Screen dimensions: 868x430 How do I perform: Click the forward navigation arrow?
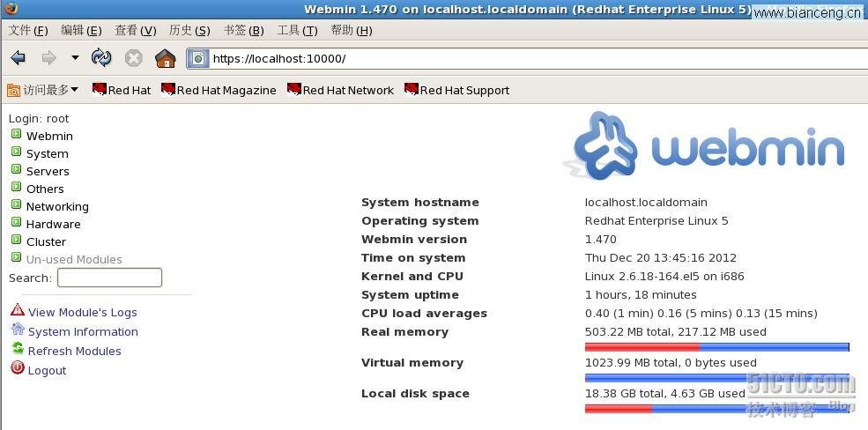pyautogui.click(x=49, y=57)
